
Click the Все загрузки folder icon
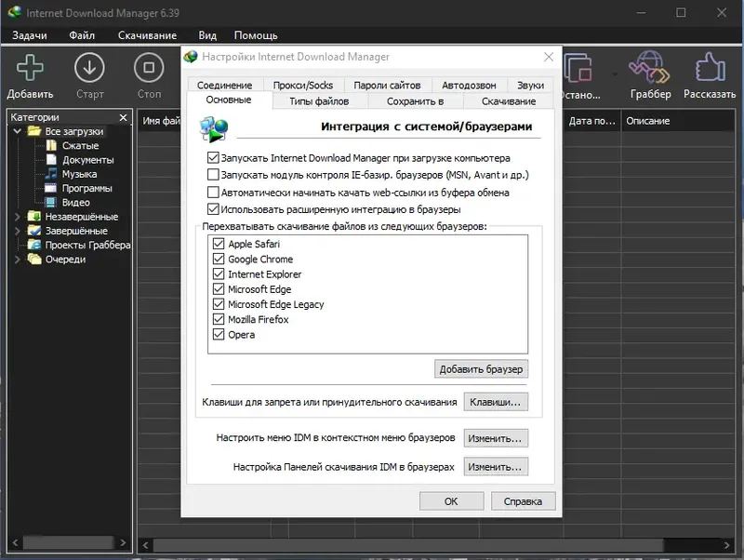click(x=34, y=131)
